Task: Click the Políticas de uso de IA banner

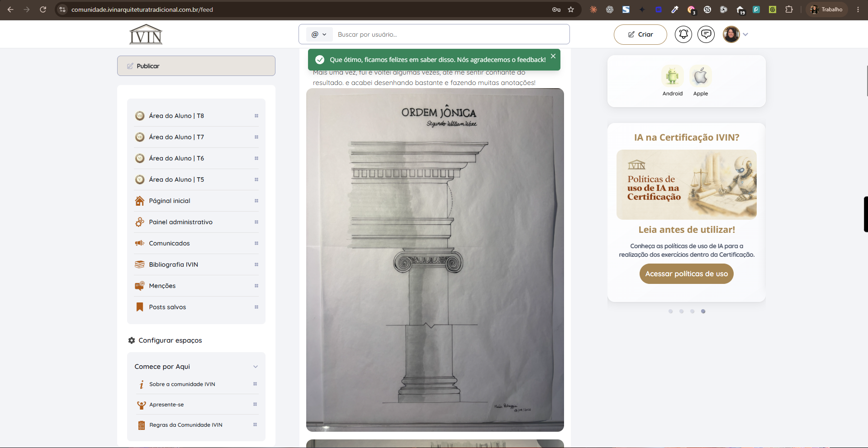Action: click(686, 184)
